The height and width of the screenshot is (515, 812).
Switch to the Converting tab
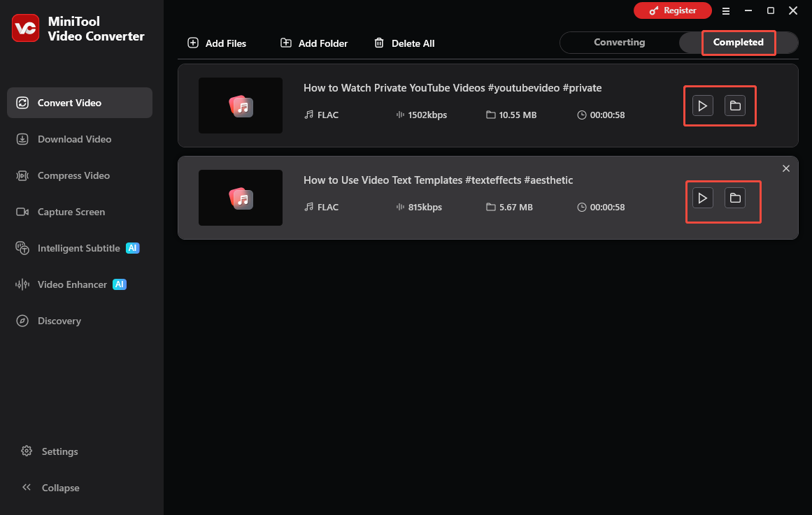(620, 43)
